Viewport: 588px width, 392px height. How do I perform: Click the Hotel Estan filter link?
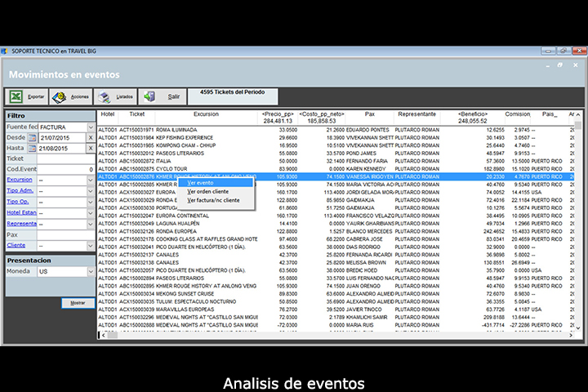point(22,212)
